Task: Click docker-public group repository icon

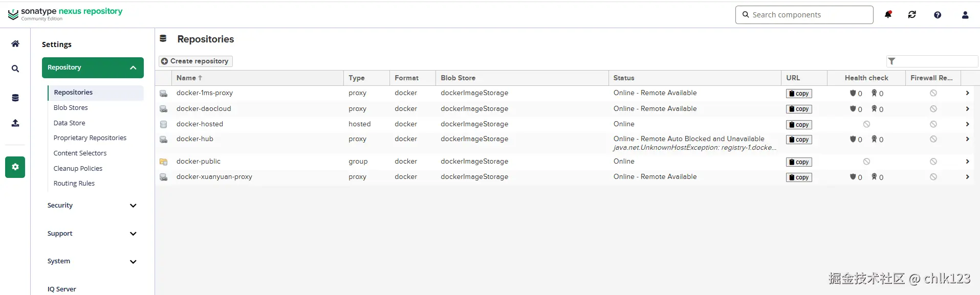Action: (x=163, y=162)
